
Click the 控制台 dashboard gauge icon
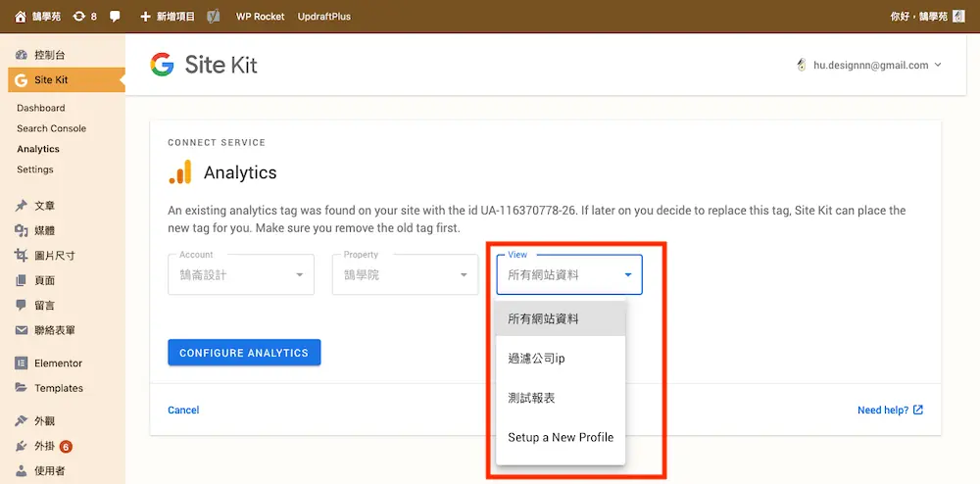[22, 55]
